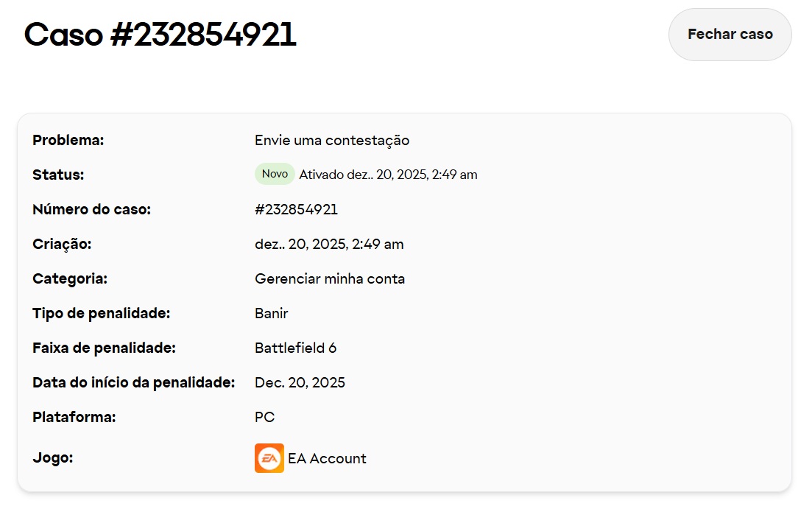
Task: Click the Caso #232854921 page heading
Action: (x=160, y=35)
